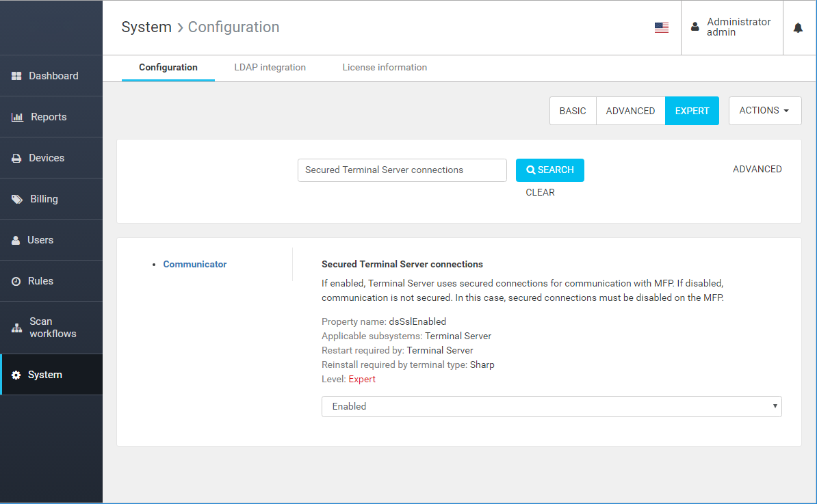This screenshot has width=817, height=504.
Task: Click the Billing tag icon
Action: (x=17, y=199)
